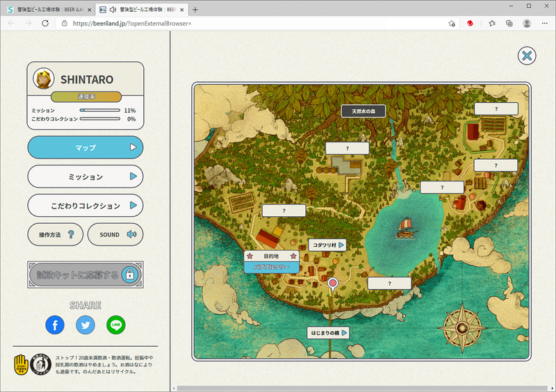556x392 pixels.
Task: Reload the page
Action: pyautogui.click(x=45, y=24)
